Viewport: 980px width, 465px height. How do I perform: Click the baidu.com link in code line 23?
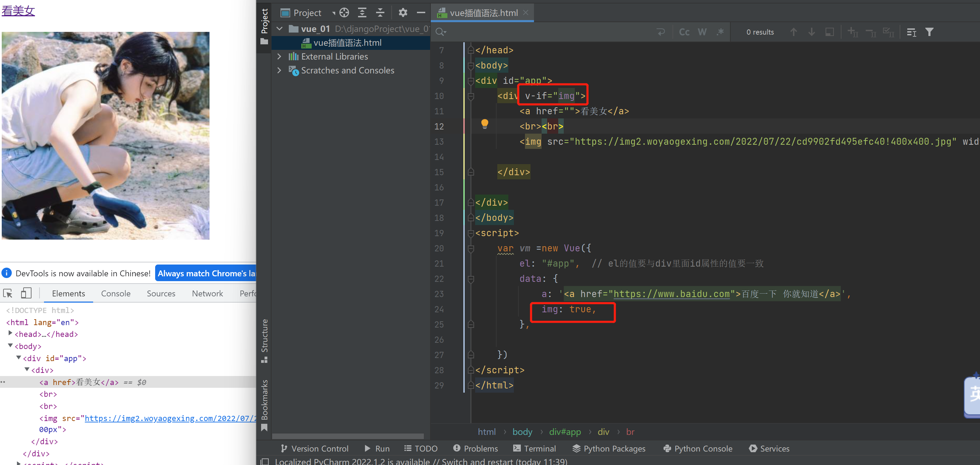(x=671, y=294)
